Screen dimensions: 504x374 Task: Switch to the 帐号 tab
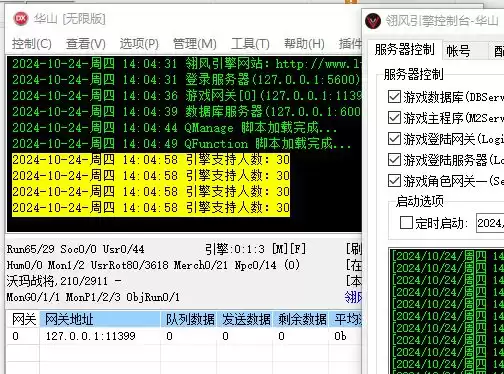[x=465, y=51]
